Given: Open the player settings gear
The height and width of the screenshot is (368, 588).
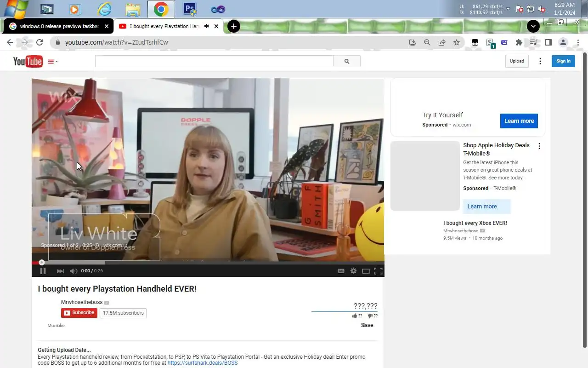Looking at the screenshot, I should click(353, 271).
